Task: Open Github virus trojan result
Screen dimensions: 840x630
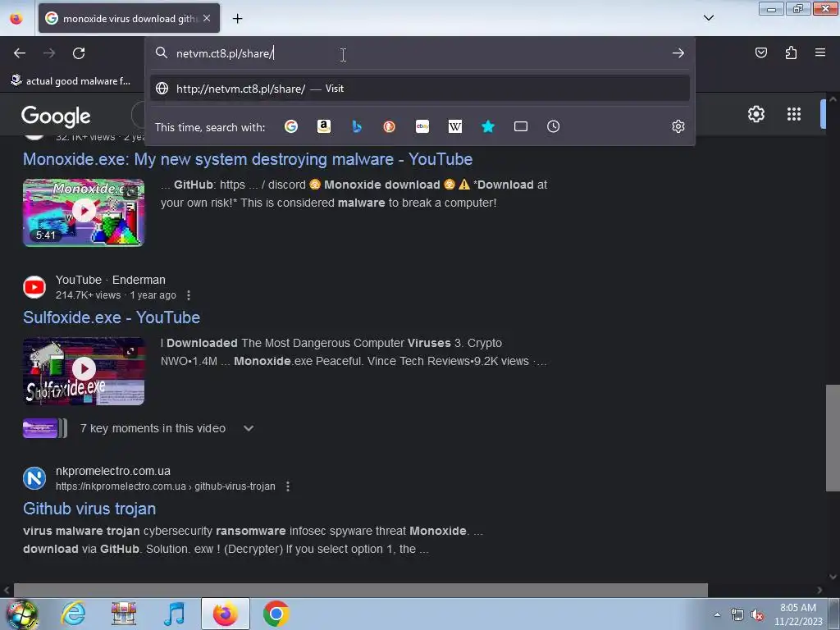Action: [89, 509]
